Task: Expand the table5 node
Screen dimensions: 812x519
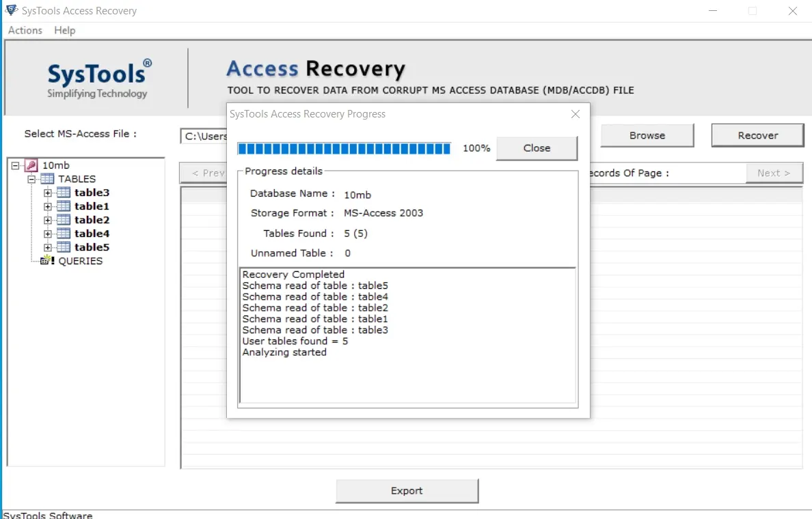Action: pyautogui.click(x=48, y=247)
